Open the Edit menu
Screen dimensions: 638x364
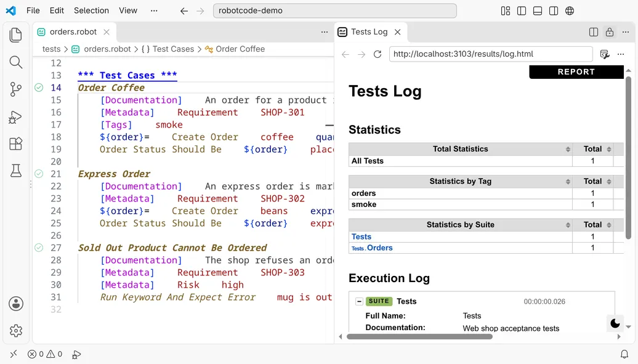pyautogui.click(x=57, y=10)
